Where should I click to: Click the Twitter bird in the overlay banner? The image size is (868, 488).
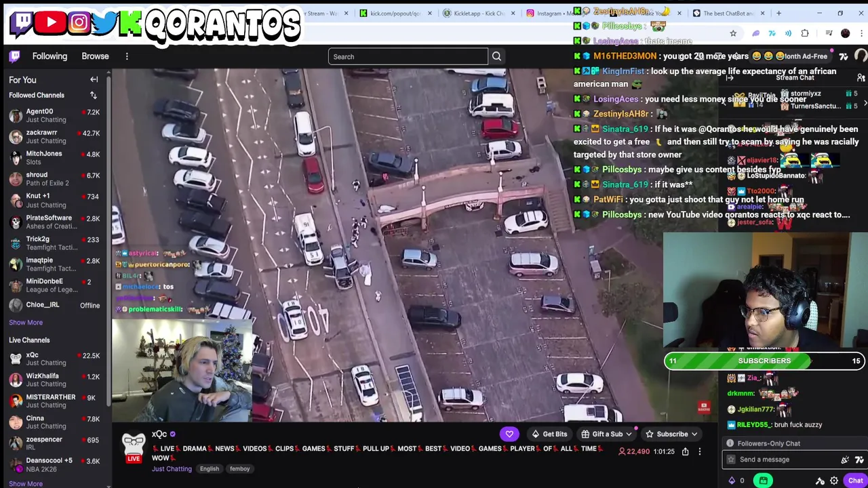click(104, 22)
